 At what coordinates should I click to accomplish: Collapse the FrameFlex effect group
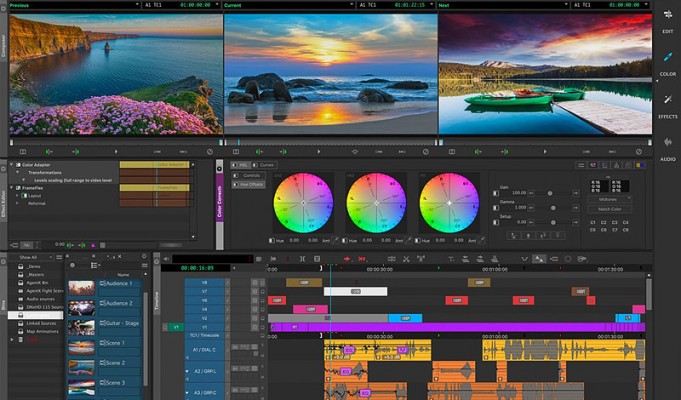[12, 188]
